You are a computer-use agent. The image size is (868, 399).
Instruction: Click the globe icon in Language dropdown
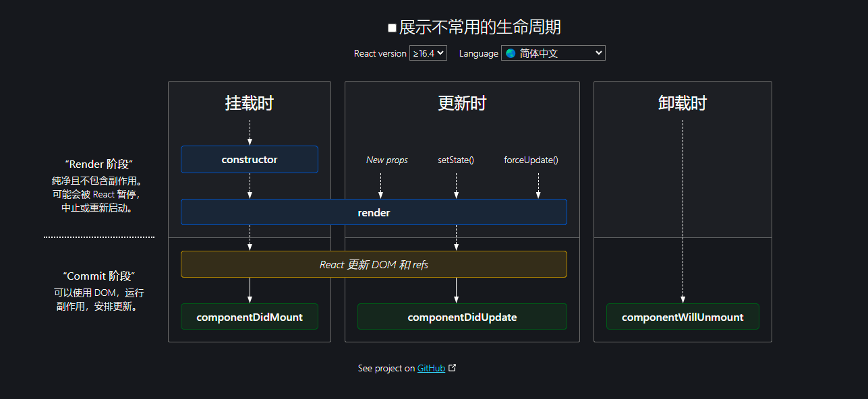511,53
